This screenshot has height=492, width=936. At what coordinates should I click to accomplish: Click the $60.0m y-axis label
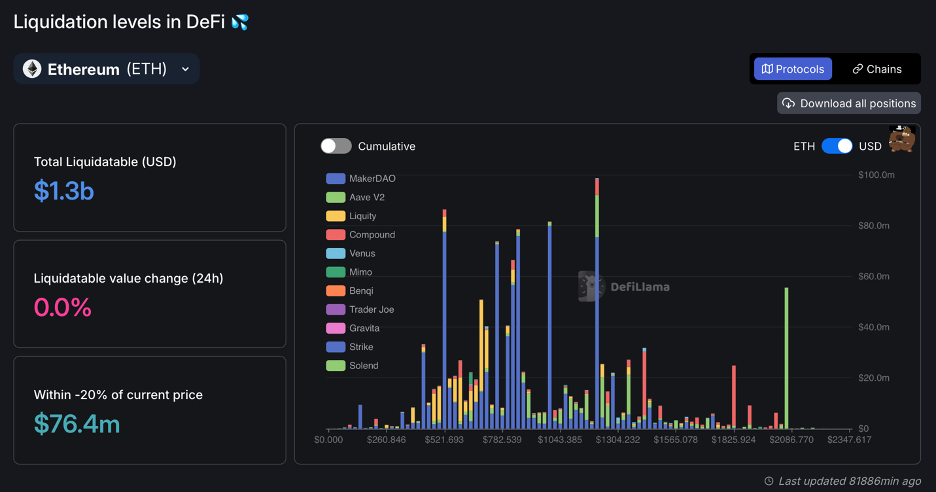pyautogui.click(x=874, y=276)
